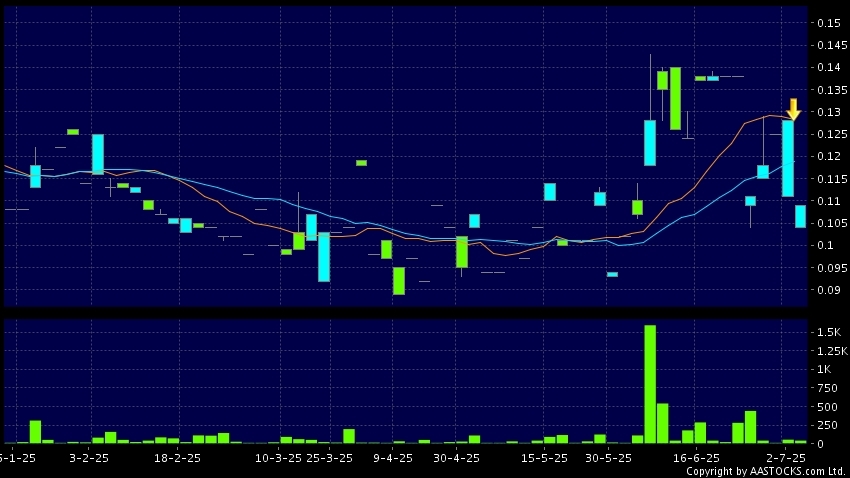Click the 1.5K volume axis label

pos(829,332)
